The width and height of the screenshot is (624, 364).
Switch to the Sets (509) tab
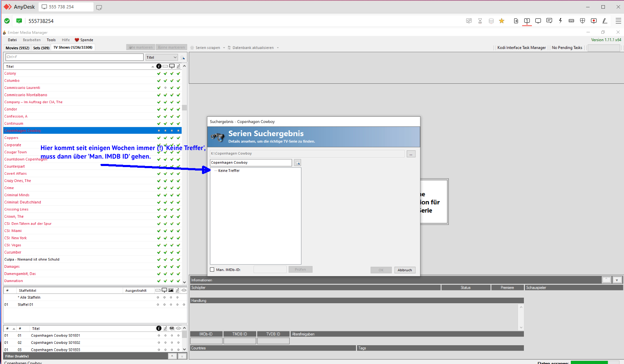point(41,48)
